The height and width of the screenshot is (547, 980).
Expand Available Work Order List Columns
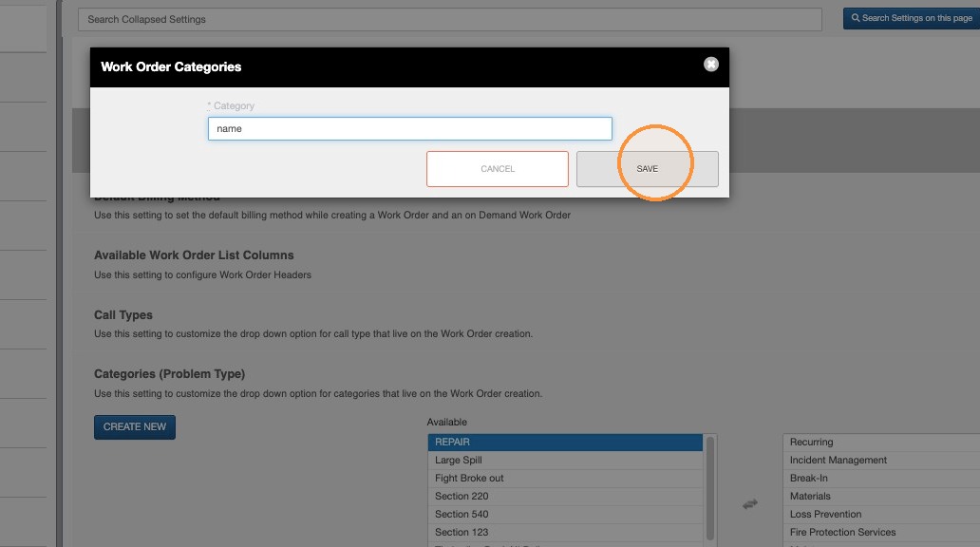coord(194,255)
